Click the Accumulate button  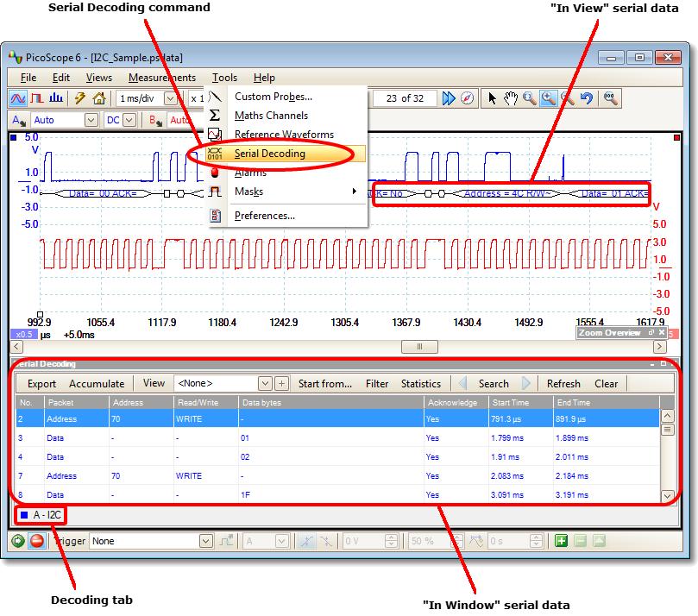pyautogui.click(x=97, y=384)
